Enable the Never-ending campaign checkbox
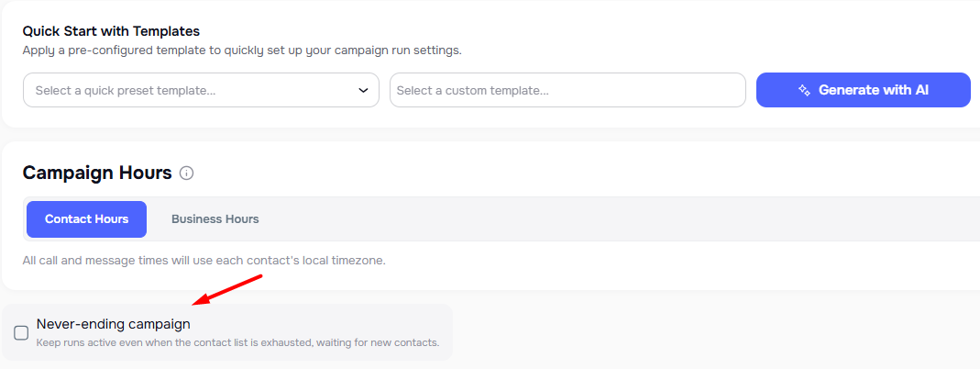Image resolution: width=980 pixels, height=369 pixels. tap(21, 332)
